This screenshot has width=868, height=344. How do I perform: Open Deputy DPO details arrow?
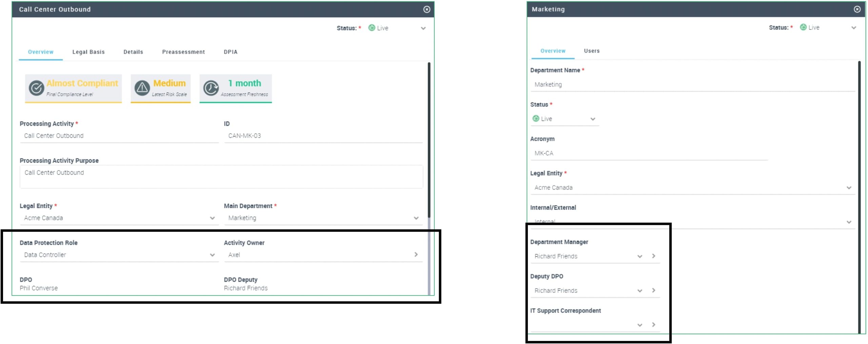654,290
